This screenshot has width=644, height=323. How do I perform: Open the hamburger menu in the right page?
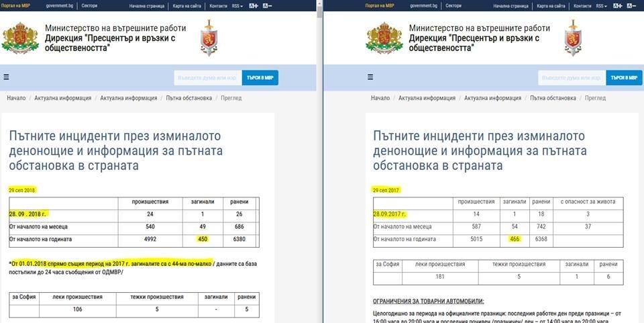pyautogui.click(x=370, y=77)
